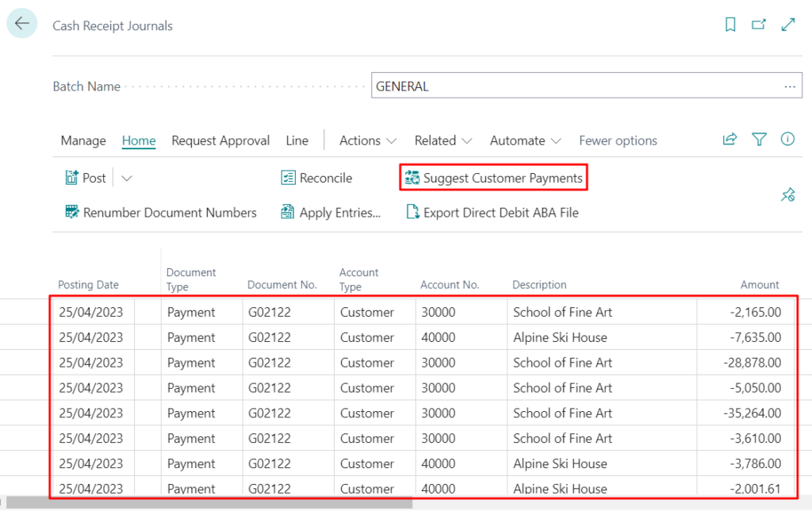Open the Related dropdown
This screenshot has width=812, height=515.
point(442,140)
